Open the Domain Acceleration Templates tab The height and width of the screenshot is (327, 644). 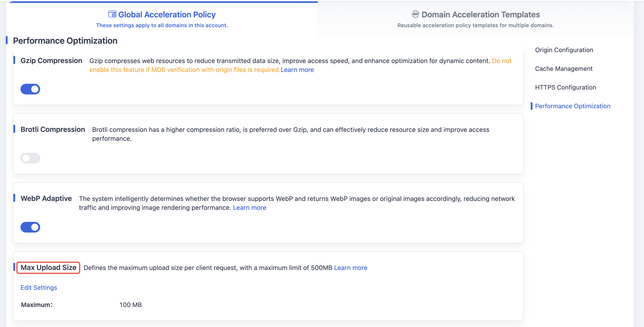click(475, 19)
